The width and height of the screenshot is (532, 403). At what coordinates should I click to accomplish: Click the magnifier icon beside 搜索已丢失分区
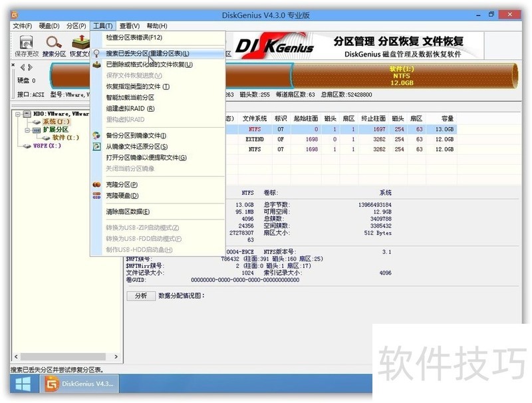pyautogui.click(x=96, y=53)
